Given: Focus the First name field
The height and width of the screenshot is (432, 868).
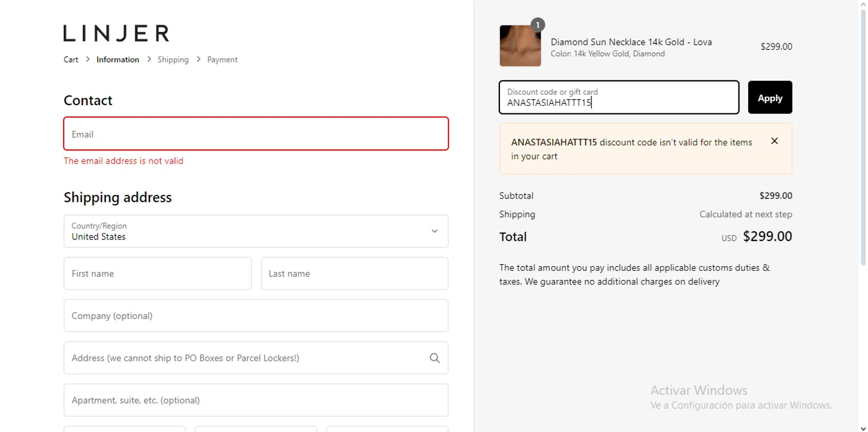Looking at the screenshot, I should [x=157, y=274].
